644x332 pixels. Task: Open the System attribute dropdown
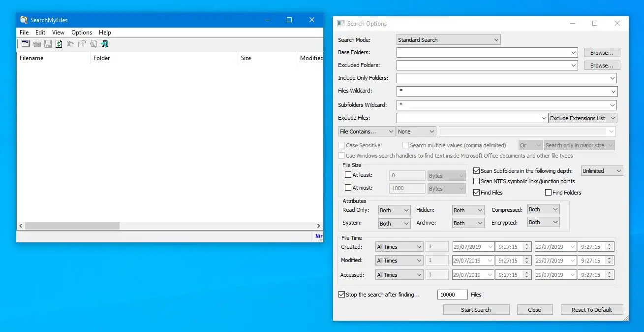394,224
